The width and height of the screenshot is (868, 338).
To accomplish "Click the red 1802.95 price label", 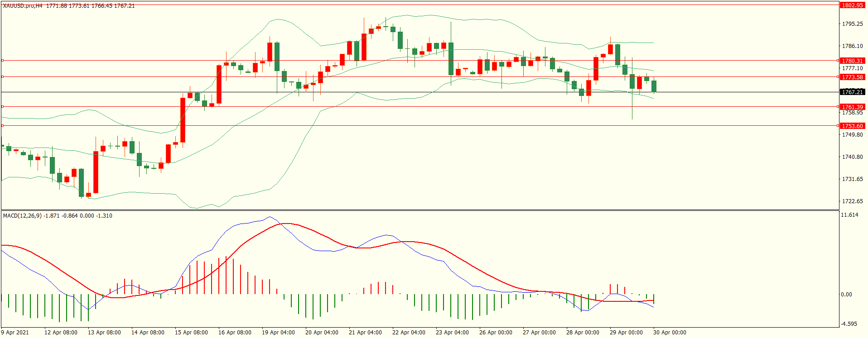I will click(852, 5).
